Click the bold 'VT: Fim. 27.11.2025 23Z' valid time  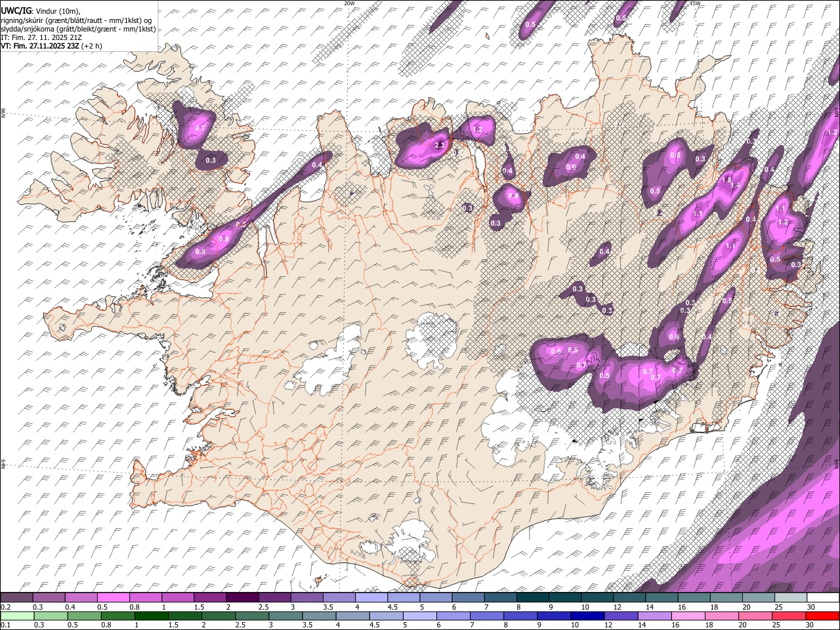pyautogui.click(x=40, y=46)
